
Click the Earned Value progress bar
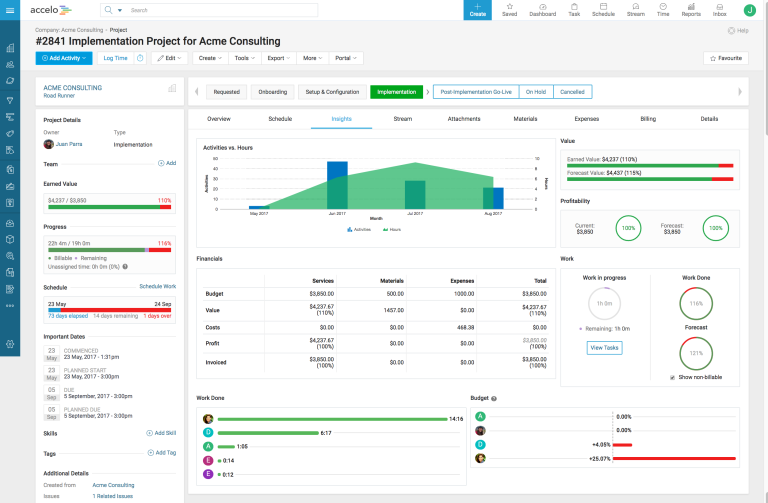(110, 208)
